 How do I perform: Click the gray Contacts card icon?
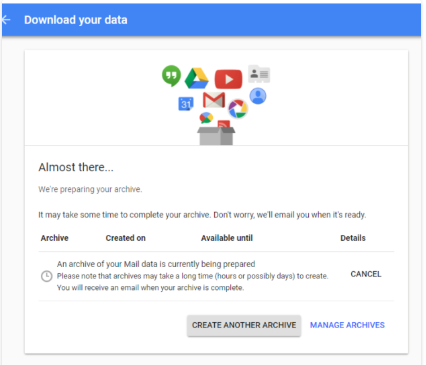coord(259,74)
